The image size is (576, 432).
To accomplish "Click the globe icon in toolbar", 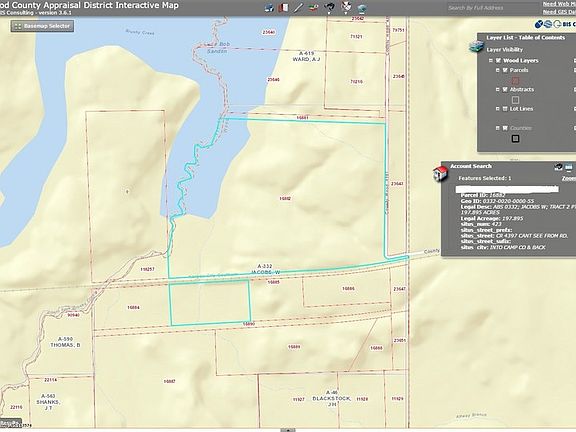I will [x=362, y=8].
